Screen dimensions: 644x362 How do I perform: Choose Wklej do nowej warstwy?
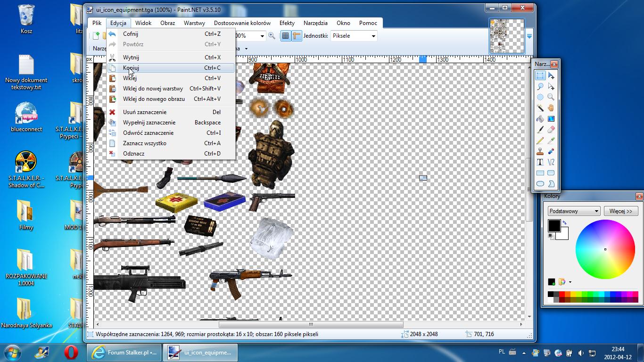pos(171,89)
